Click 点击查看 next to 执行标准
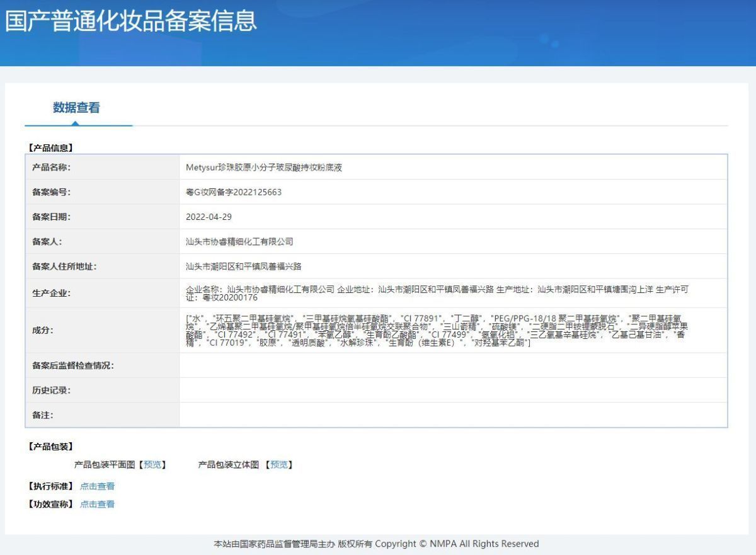The height and width of the screenshot is (555, 756). tap(98, 486)
